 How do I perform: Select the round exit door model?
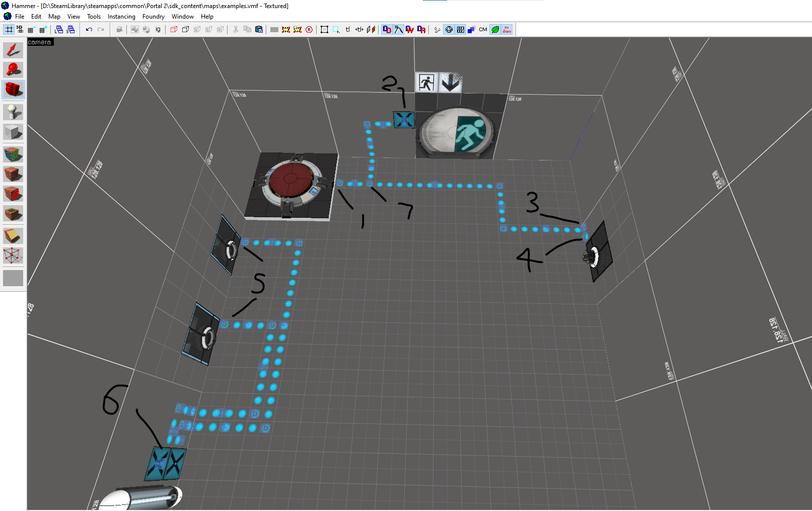457,133
